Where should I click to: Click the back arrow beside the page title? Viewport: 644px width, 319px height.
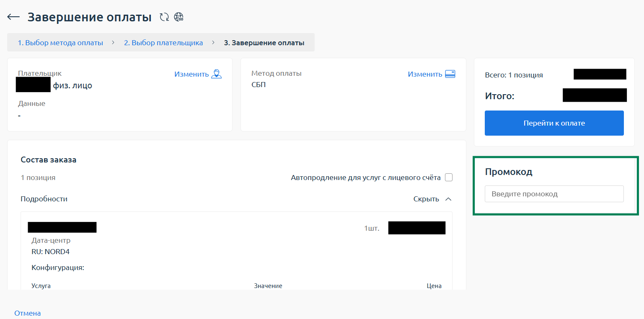click(x=13, y=17)
